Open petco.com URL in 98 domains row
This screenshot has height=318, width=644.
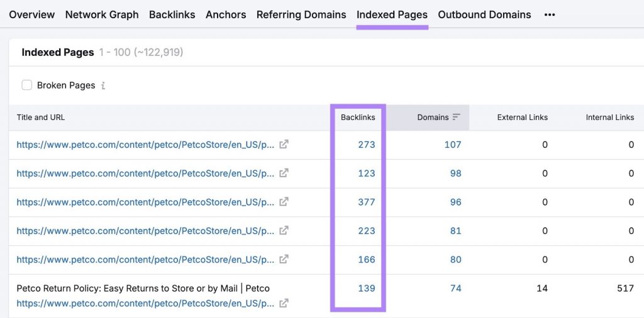(x=145, y=173)
